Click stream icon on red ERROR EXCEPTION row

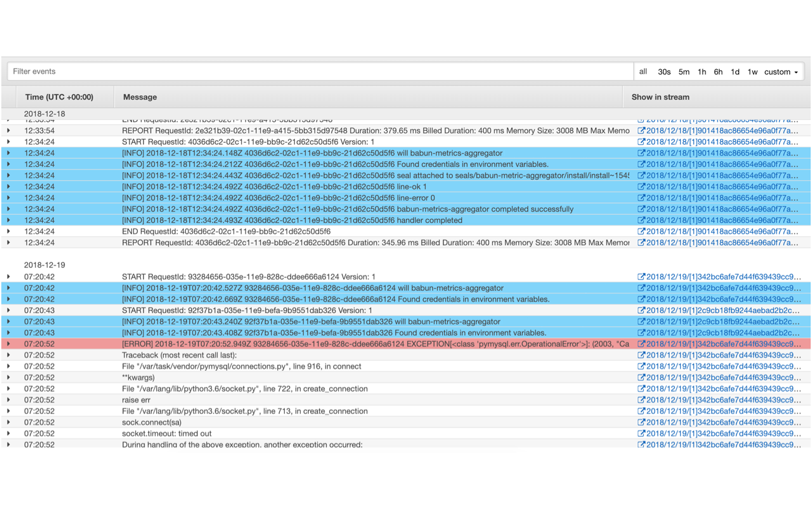pyautogui.click(x=641, y=344)
